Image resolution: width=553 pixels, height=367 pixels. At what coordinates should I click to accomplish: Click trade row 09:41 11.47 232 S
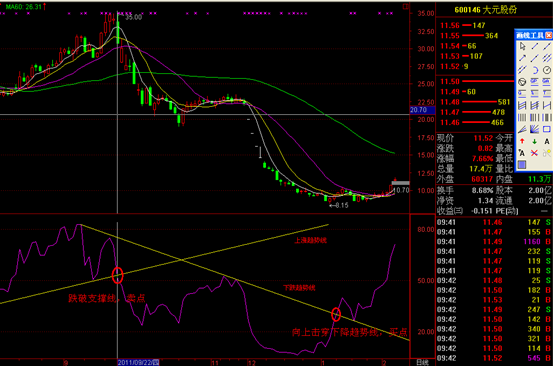pos(494,251)
